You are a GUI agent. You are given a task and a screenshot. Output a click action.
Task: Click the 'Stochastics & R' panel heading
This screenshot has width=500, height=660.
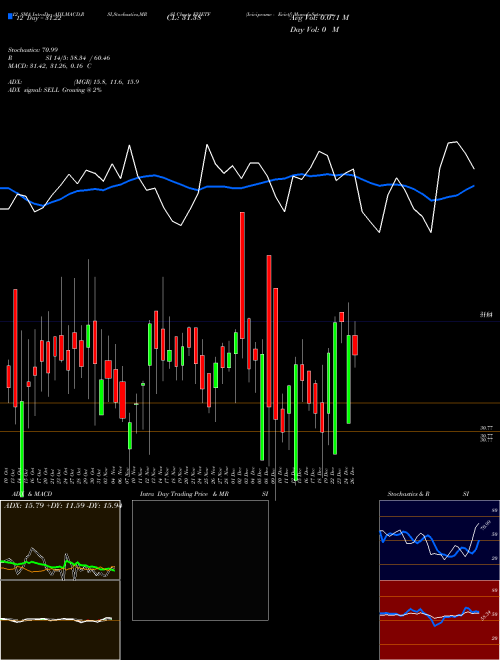[408, 494]
